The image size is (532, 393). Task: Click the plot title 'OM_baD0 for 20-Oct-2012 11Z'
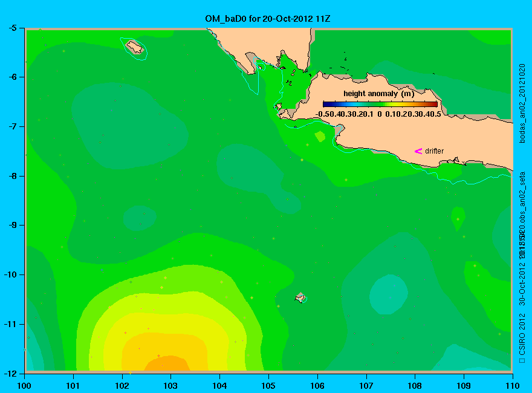click(267, 19)
